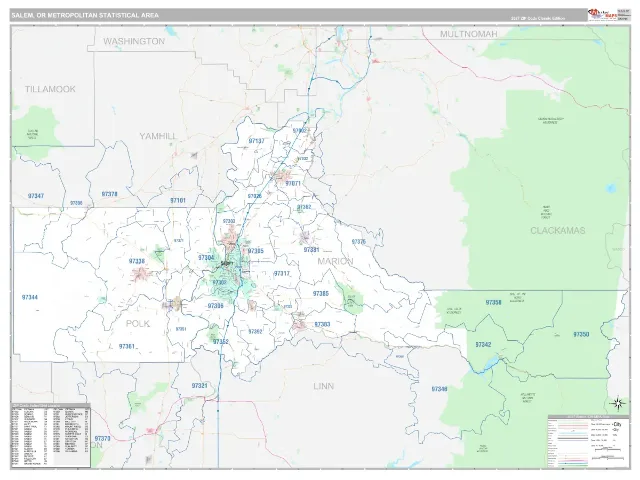Image resolution: width=640 pixels, height=480 pixels.
Task: Click ZIP code 97378 label
Action: tap(109, 194)
